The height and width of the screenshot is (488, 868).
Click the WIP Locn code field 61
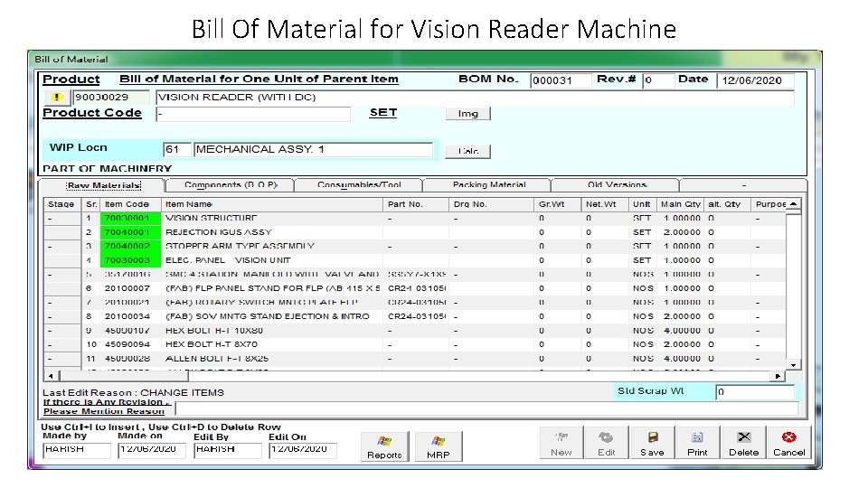176,149
